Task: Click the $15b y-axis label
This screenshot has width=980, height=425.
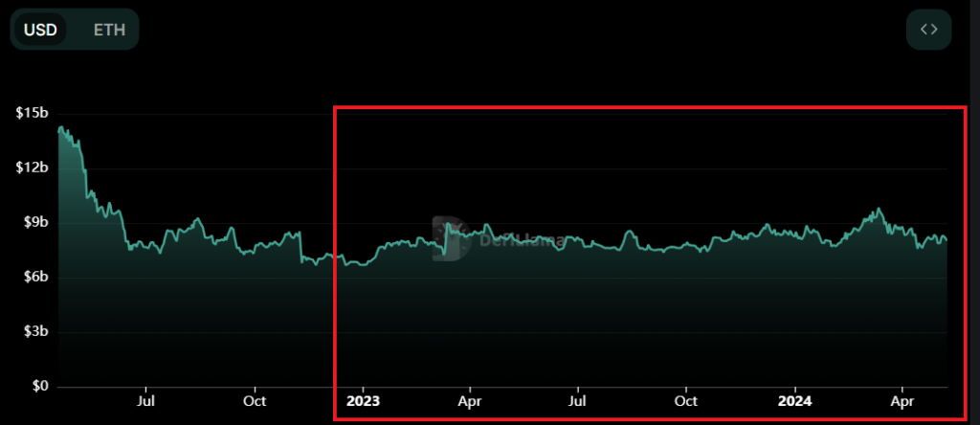Action: click(x=32, y=114)
